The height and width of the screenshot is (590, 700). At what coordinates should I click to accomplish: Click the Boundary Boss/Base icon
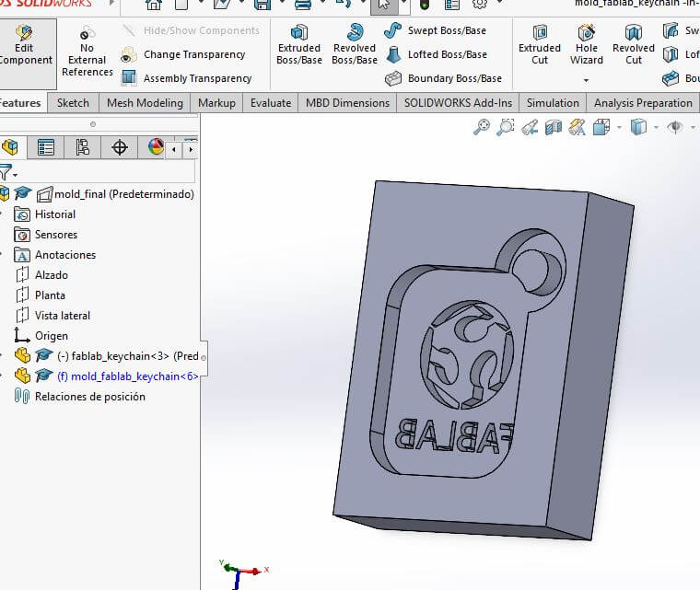[393, 78]
